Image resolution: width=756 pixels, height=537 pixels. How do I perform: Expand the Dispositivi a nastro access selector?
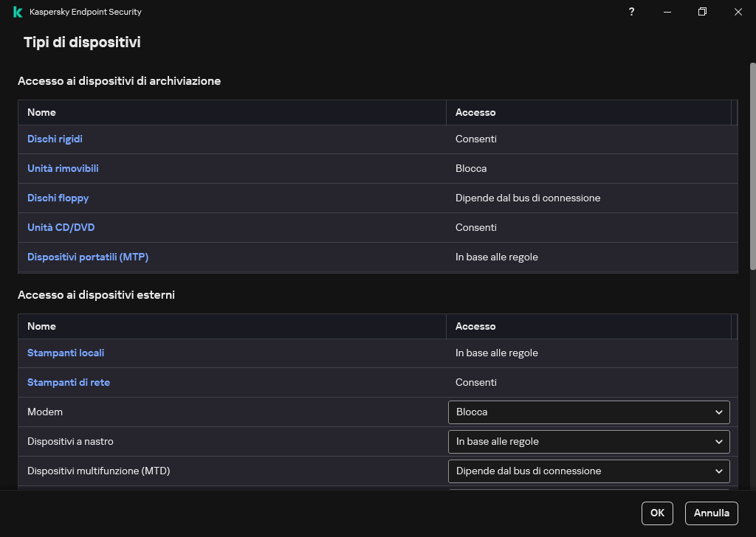[588, 441]
